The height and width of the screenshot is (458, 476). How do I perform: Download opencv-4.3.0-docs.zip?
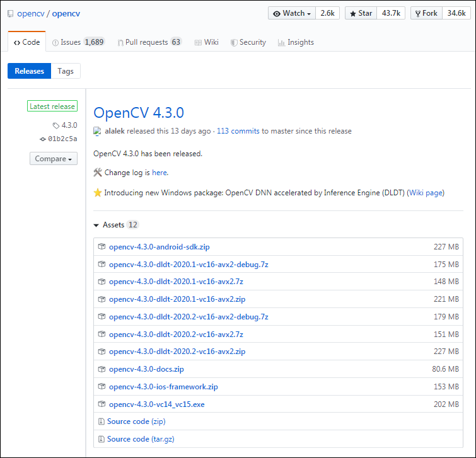click(146, 369)
